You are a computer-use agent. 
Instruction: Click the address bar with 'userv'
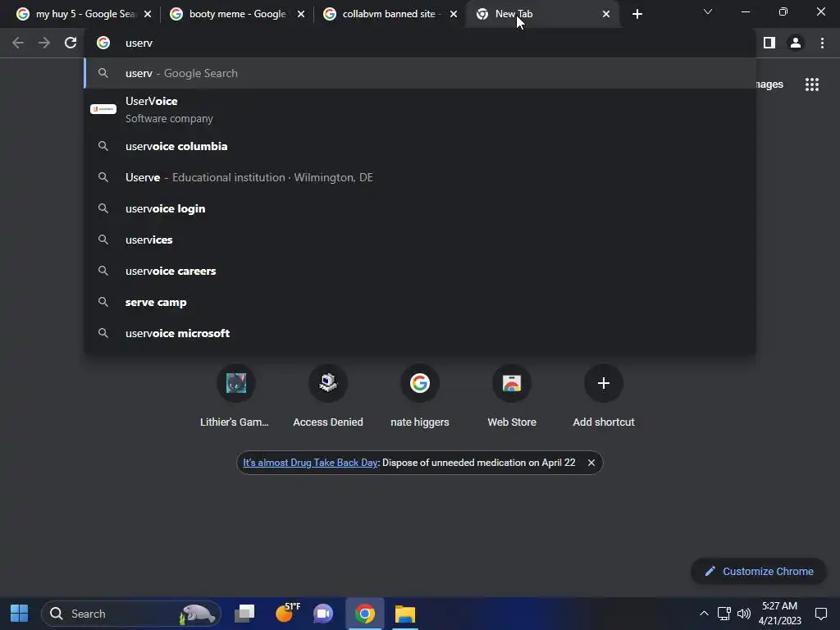(419, 43)
